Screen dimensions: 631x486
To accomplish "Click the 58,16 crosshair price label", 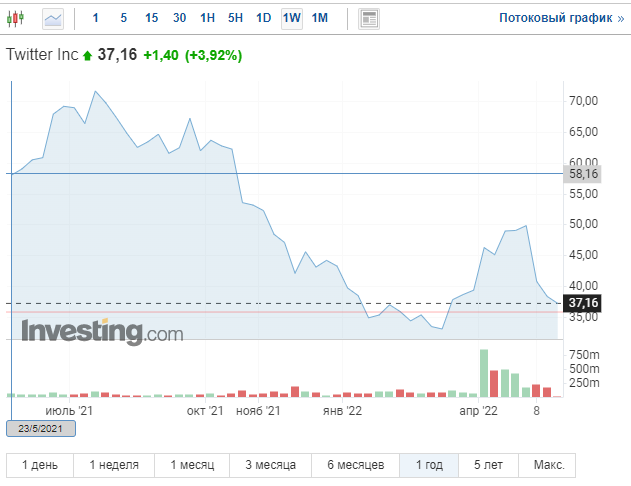I will (x=583, y=174).
